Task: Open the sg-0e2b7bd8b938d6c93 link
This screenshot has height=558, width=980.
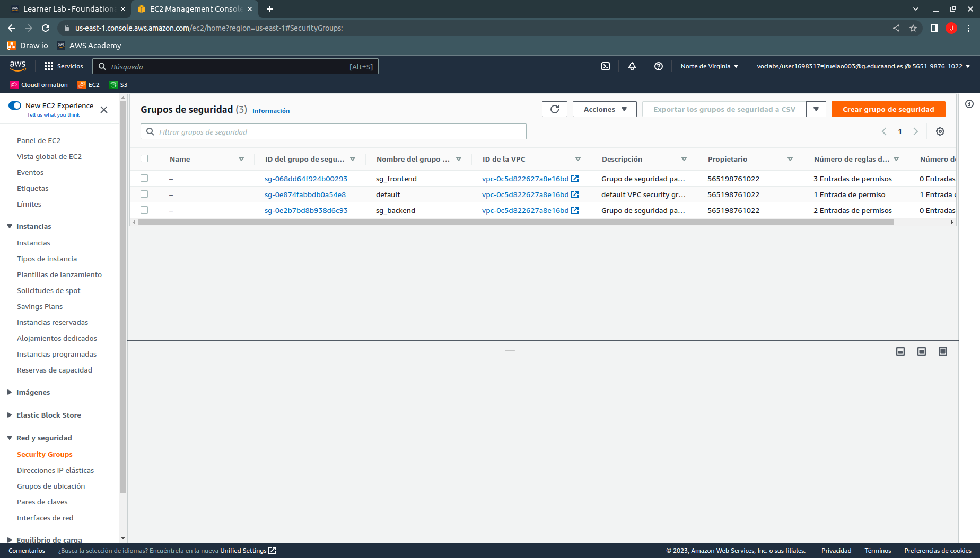Action: pyautogui.click(x=306, y=210)
